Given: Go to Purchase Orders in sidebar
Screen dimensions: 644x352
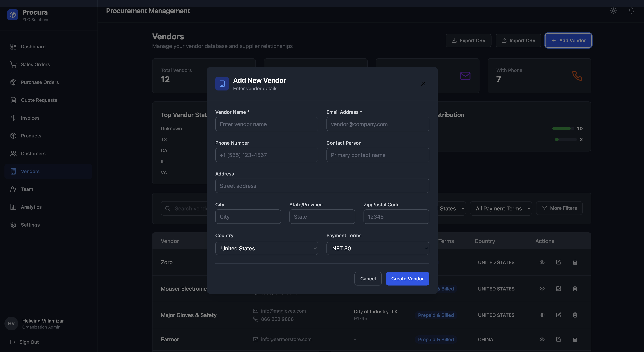Looking at the screenshot, I should point(40,82).
